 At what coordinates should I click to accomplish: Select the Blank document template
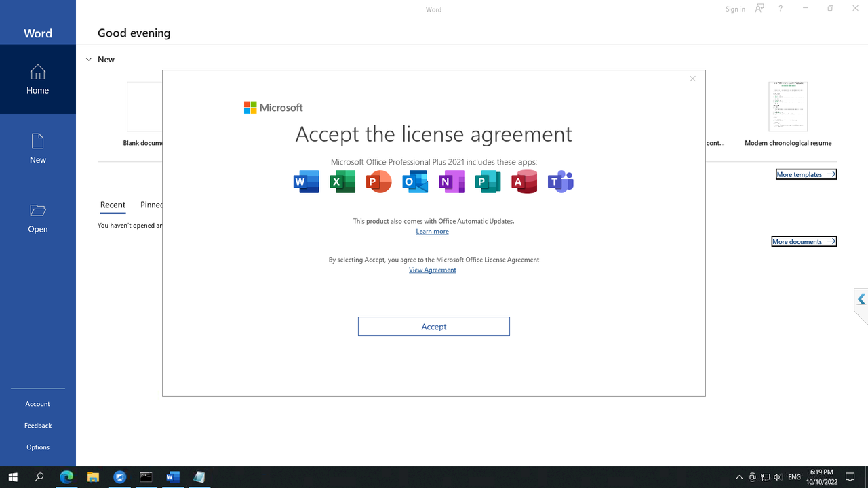(143, 114)
